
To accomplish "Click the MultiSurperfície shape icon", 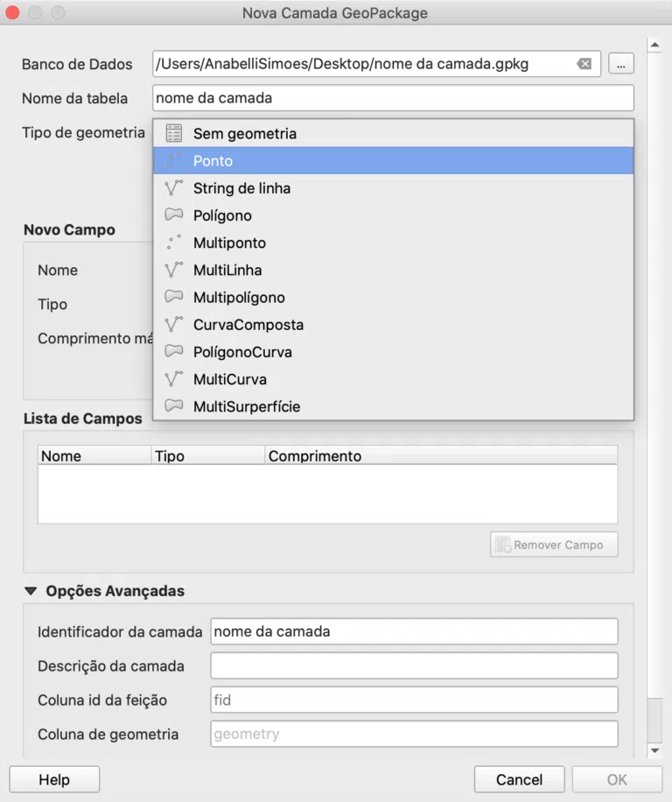I will (x=174, y=405).
